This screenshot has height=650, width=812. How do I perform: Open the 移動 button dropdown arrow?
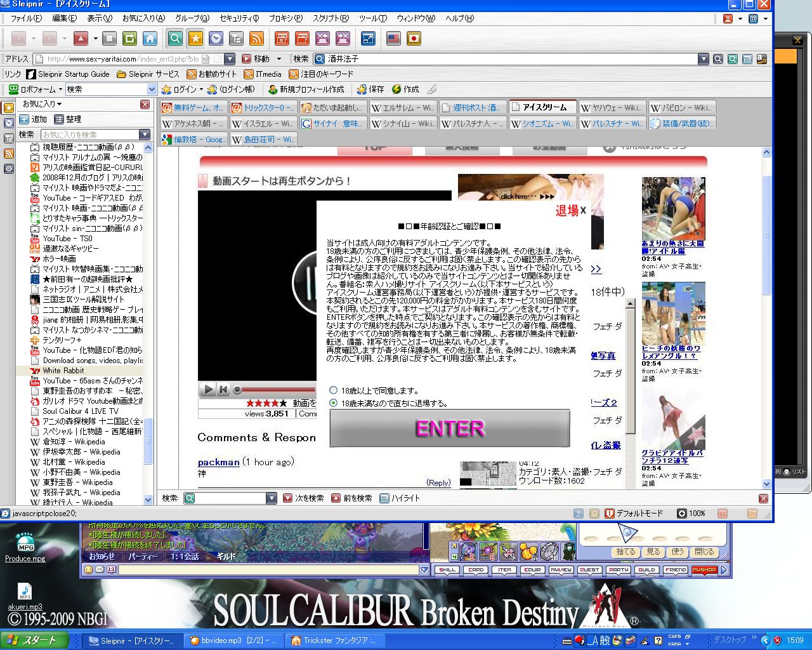click(x=278, y=59)
